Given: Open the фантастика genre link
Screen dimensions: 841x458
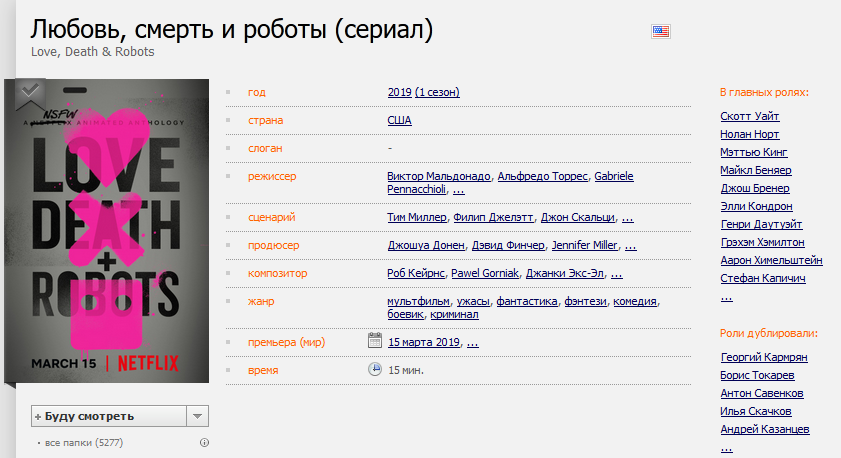Looking at the screenshot, I should [x=527, y=301].
